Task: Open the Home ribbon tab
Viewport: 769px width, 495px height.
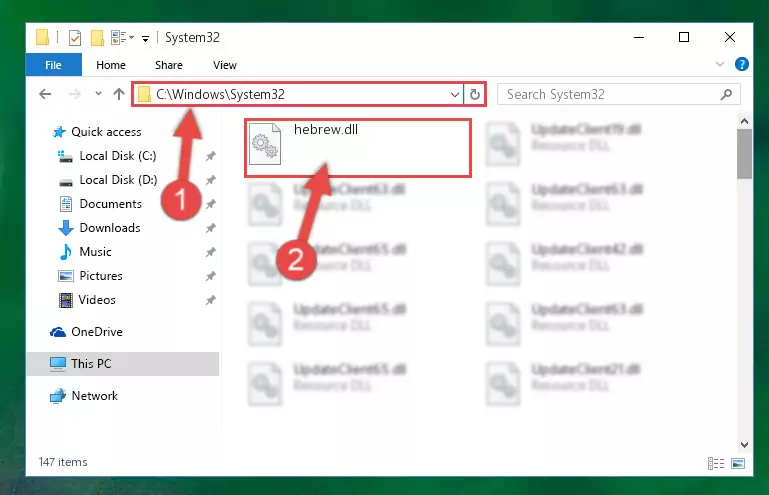Action: tap(111, 65)
